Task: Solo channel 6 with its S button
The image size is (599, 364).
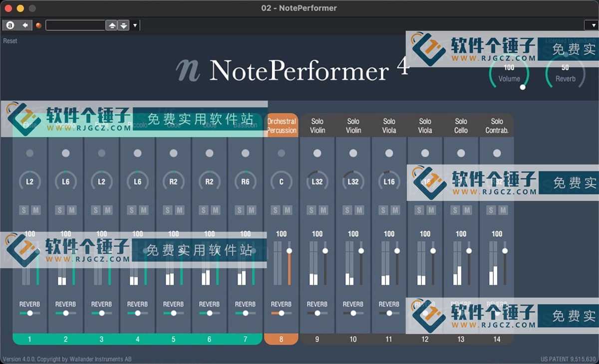Action: coord(204,210)
